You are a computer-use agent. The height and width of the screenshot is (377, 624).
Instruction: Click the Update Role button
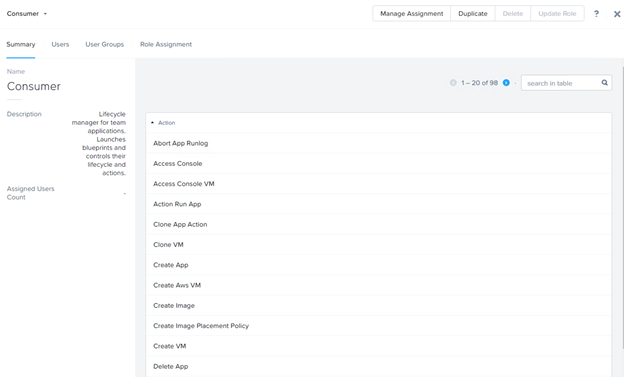pos(557,14)
